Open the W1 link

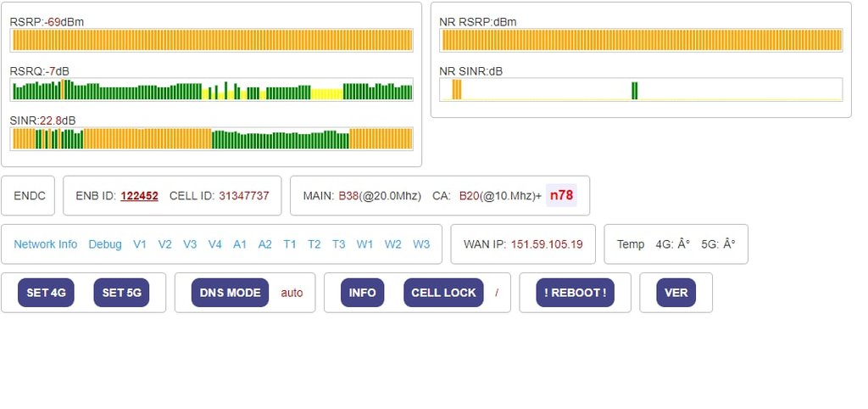point(364,244)
